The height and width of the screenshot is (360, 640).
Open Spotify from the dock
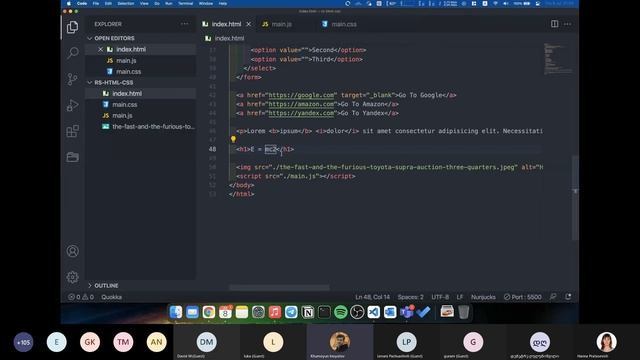coord(340,312)
